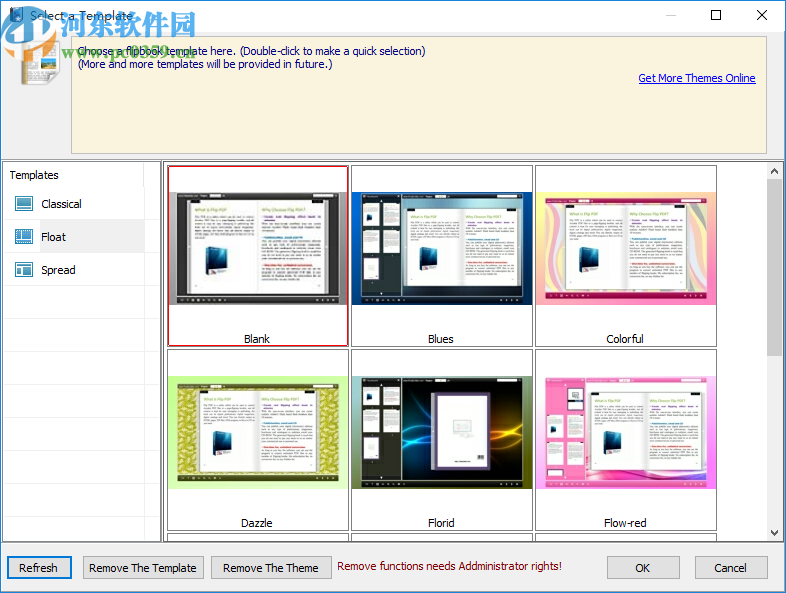Select the Spread template icon

(x=24, y=270)
